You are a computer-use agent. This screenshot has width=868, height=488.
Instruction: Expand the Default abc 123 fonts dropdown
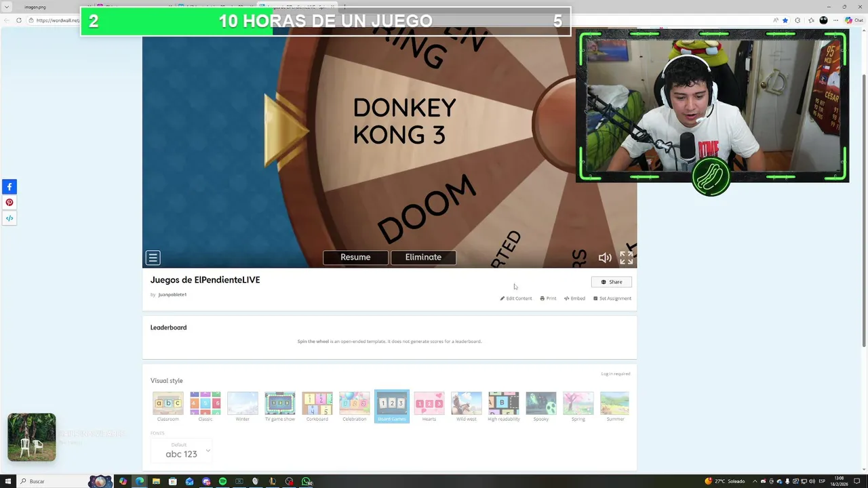click(182, 450)
